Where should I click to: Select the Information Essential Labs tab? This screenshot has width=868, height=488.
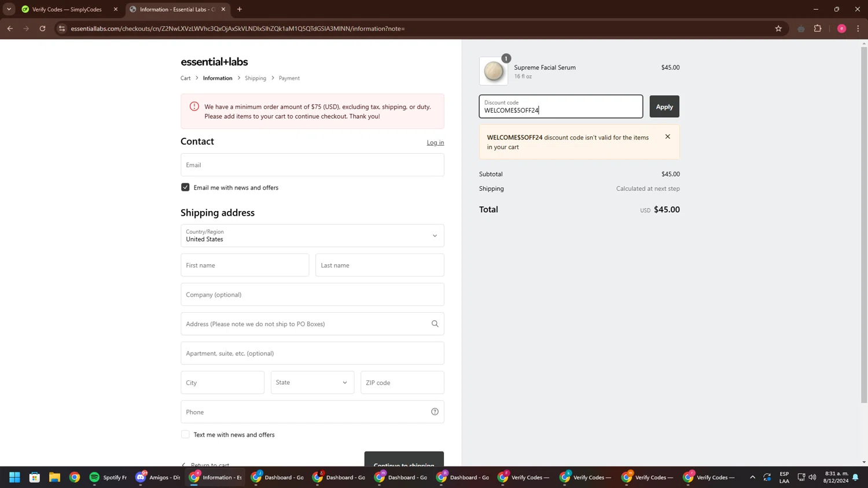pyautogui.click(x=178, y=9)
